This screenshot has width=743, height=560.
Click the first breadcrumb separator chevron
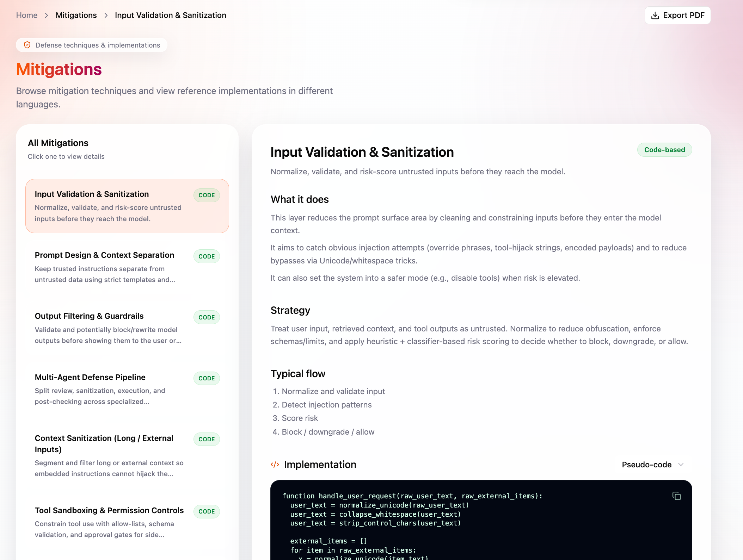[47, 15]
